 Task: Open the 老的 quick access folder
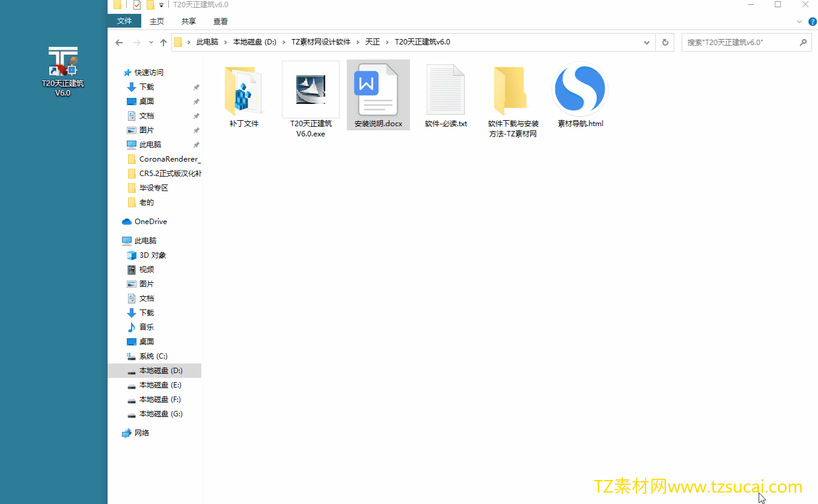(141, 202)
